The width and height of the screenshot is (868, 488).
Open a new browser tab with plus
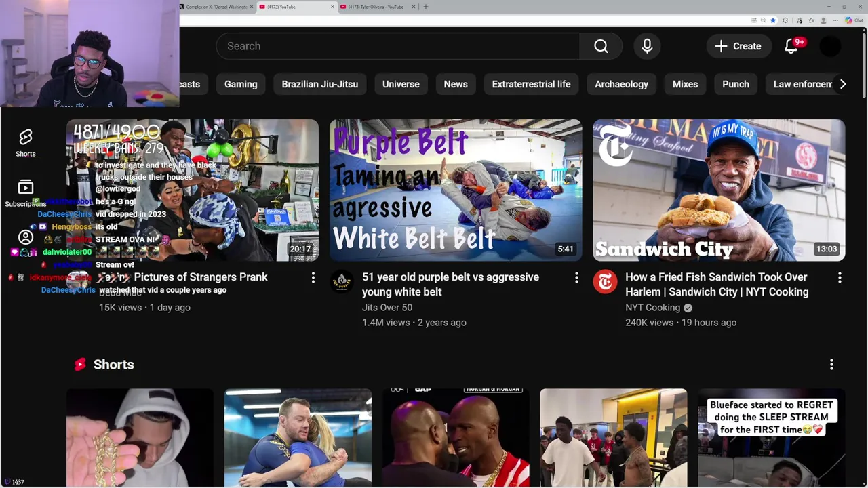coord(426,7)
